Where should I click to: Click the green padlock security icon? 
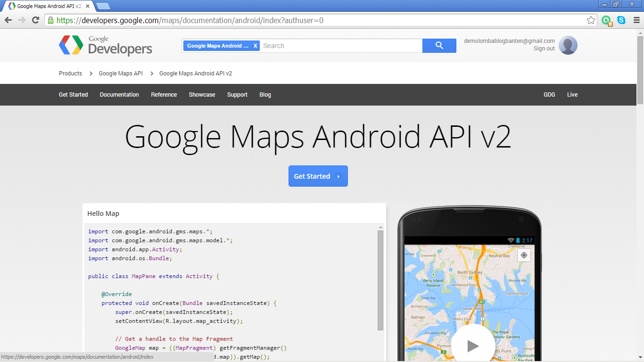tap(50, 20)
